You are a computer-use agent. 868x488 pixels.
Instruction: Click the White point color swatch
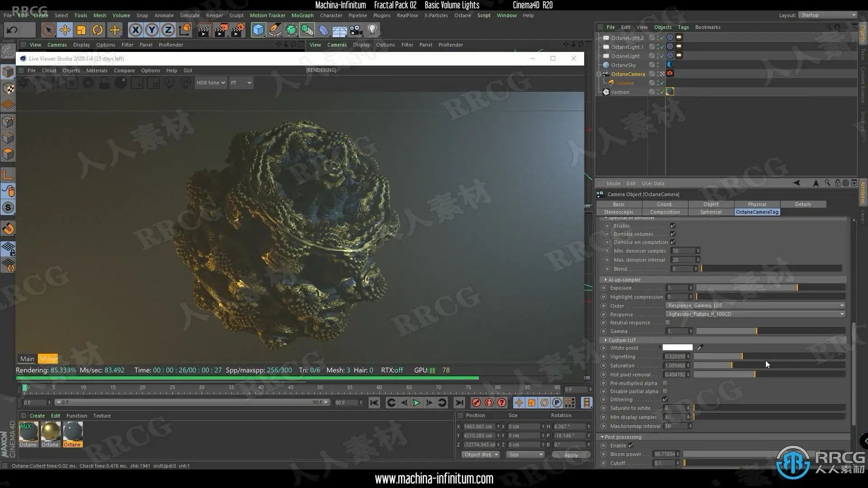(x=677, y=347)
